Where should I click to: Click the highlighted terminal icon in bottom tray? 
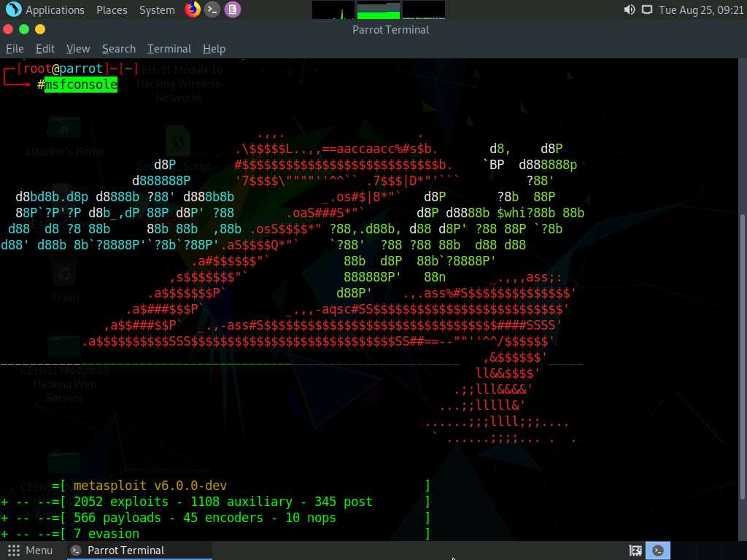click(x=658, y=551)
